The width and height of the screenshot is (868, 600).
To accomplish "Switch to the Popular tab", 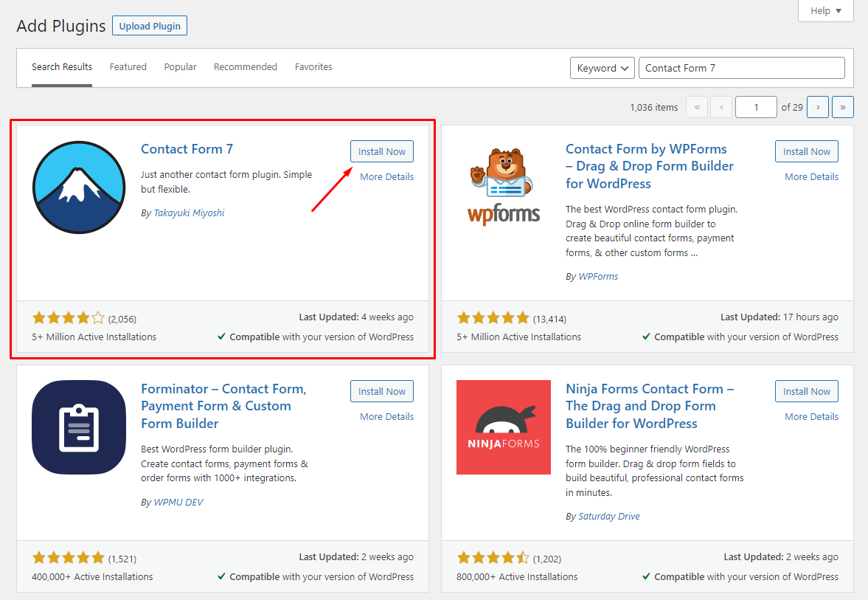I will pos(180,67).
